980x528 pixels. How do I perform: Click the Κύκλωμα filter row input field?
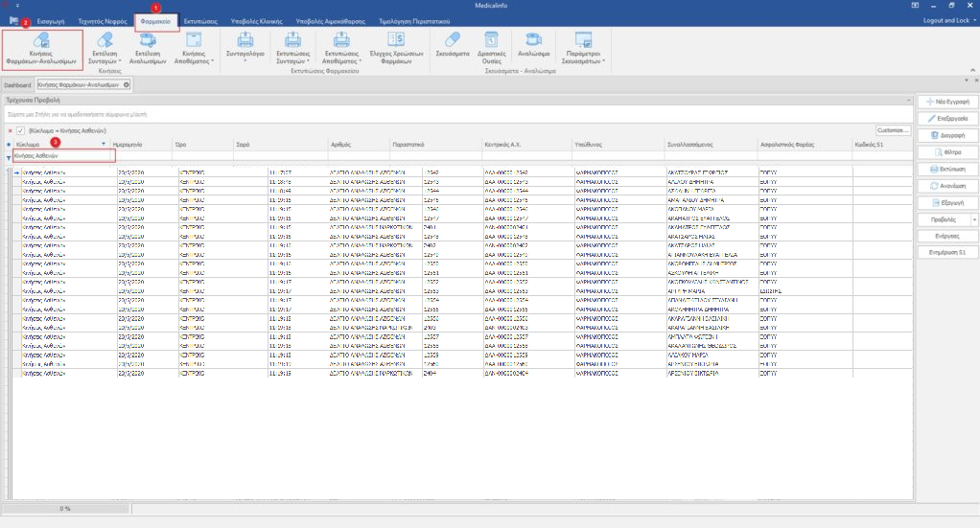(x=63, y=155)
